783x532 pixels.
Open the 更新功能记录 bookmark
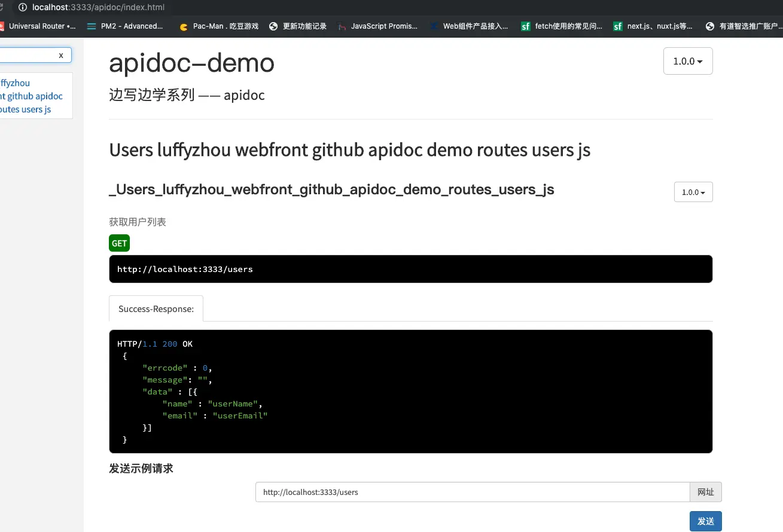(x=298, y=26)
